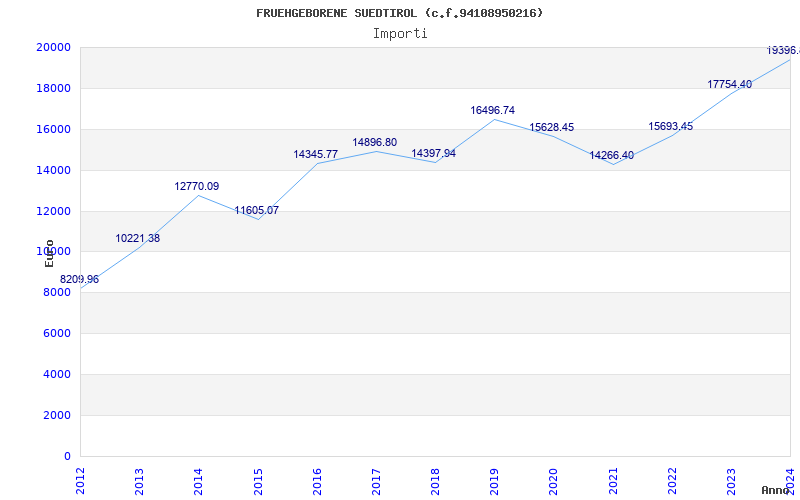Screen dimensions: 800x500
Task: Select the 14266.40 data label
Action: click(x=612, y=155)
